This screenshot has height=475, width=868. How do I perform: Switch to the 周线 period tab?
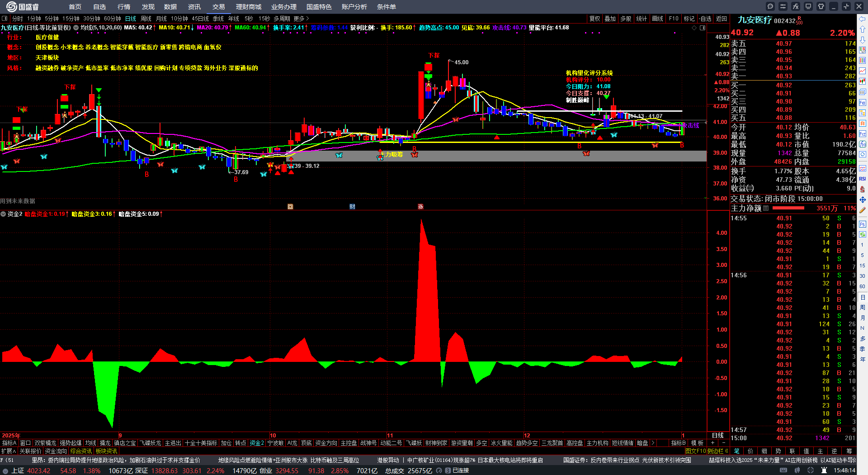click(146, 19)
